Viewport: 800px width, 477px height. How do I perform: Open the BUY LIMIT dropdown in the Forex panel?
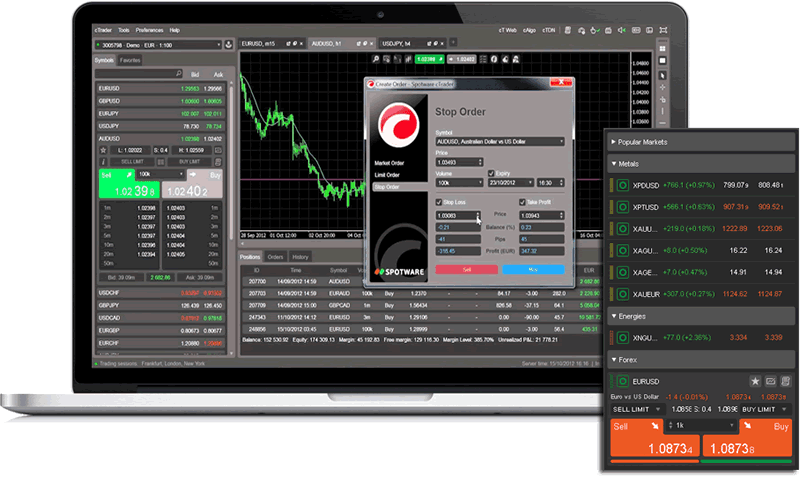(x=765, y=409)
